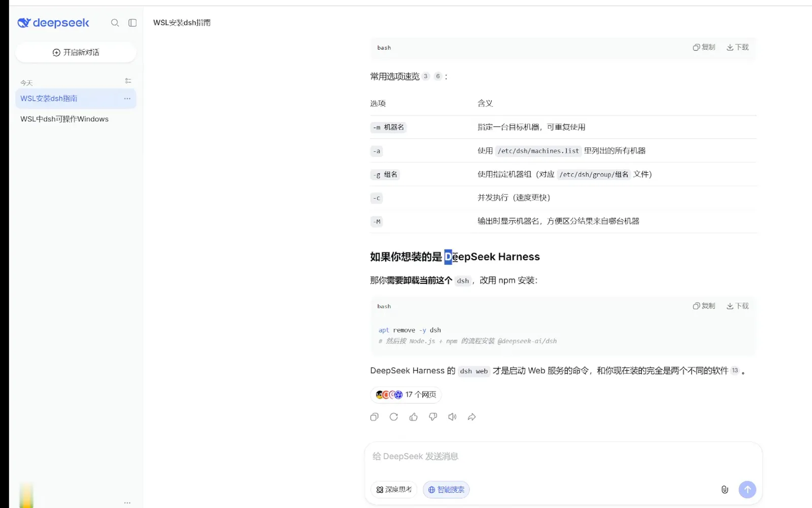Viewport: 812px width, 508px height.
Task: Open citation 6 next to 常用选项速览
Action: point(438,77)
